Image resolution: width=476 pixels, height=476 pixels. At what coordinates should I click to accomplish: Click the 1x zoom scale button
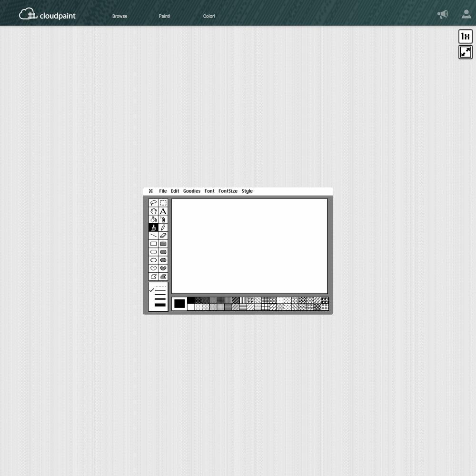466,37
